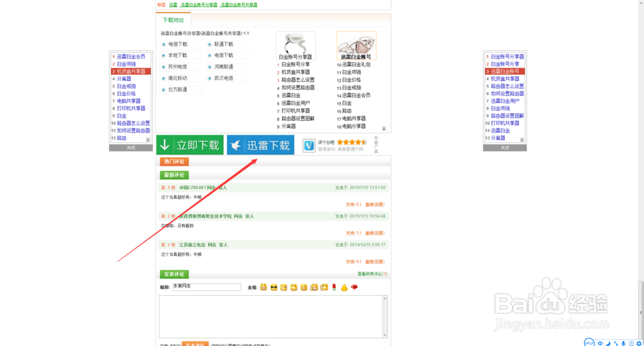Click the microphone voice input icon
This screenshot has height=346, width=644.
(x=623, y=343)
